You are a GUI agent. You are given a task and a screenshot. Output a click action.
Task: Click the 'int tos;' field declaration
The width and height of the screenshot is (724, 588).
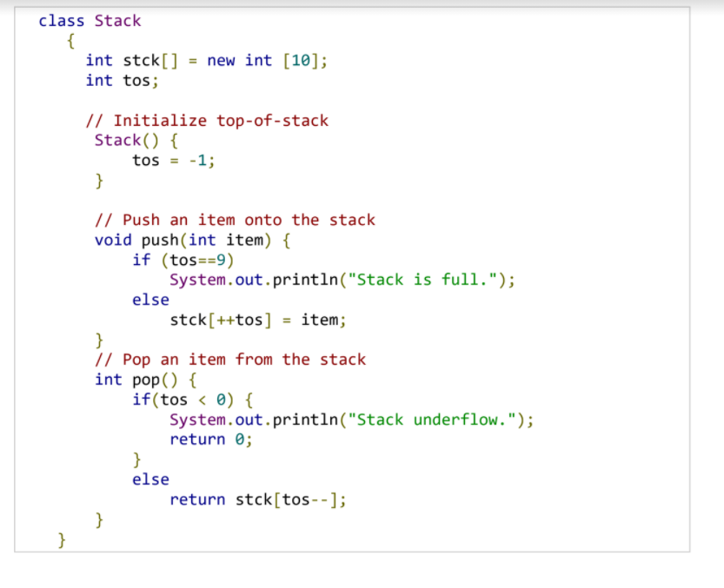(122, 80)
